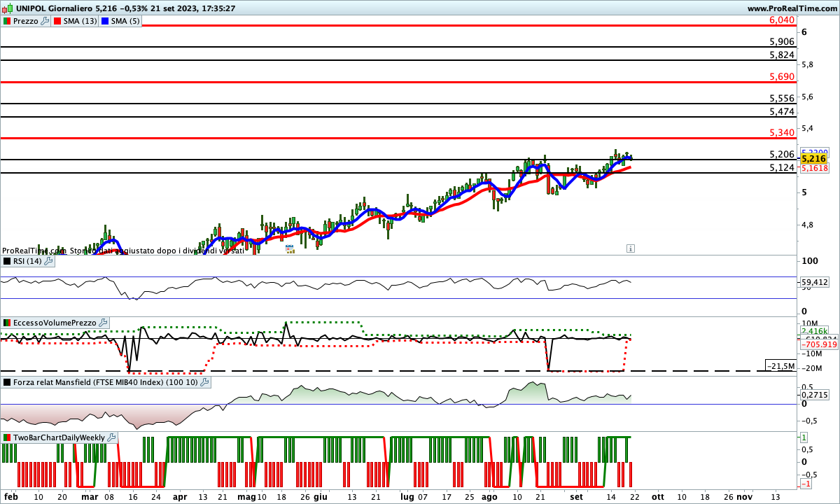This screenshot has height=504, width=840.
Task: Click the TwoBarChartDailyWeekly color swatch
Action: point(7,437)
